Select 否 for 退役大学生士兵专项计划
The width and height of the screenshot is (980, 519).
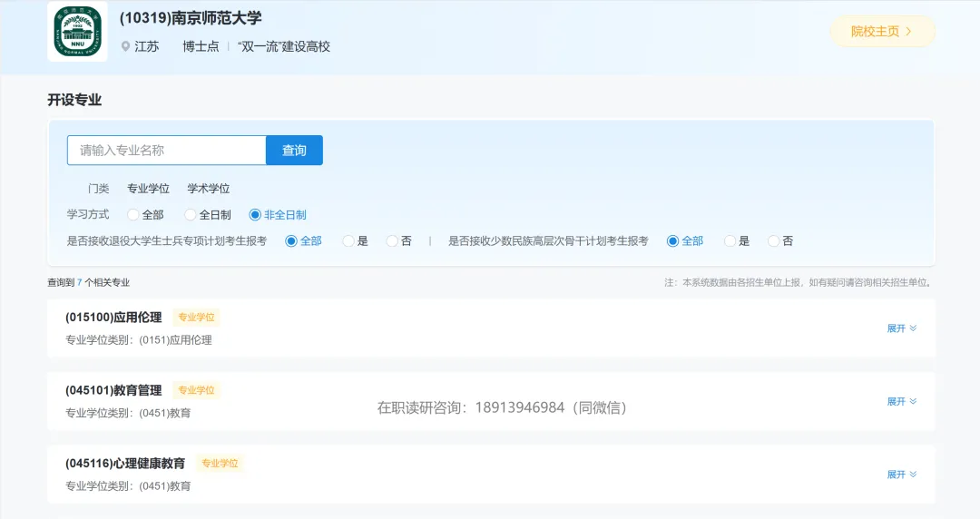392,241
